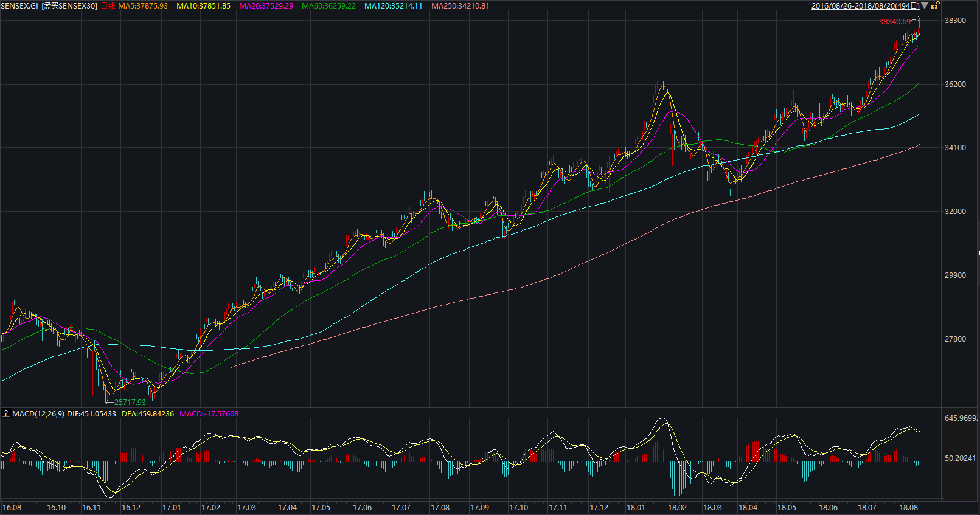Click the DEA:459.84236 value
The image size is (980, 515).
pyautogui.click(x=148, y=413)
